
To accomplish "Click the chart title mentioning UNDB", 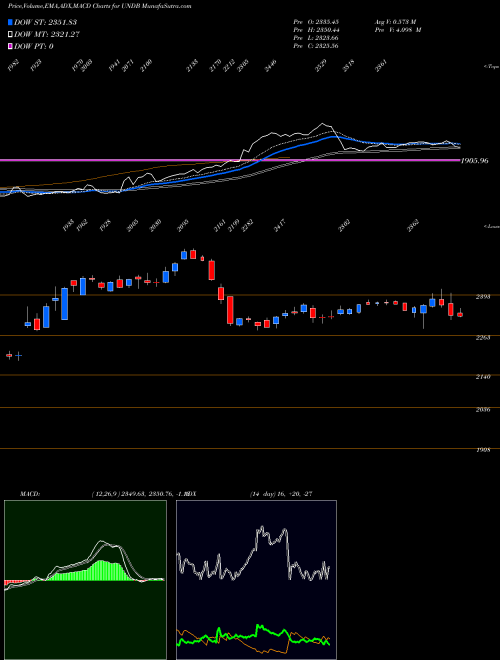I will 99,6.
